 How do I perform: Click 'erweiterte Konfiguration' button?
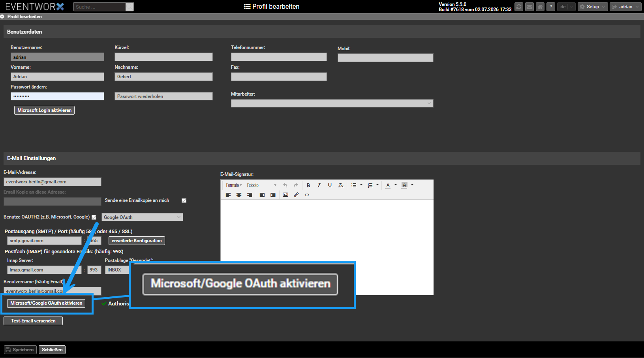137,241
